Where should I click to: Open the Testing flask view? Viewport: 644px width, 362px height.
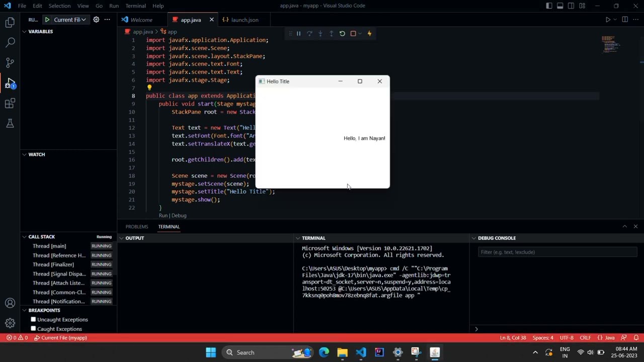coord(10,123)
